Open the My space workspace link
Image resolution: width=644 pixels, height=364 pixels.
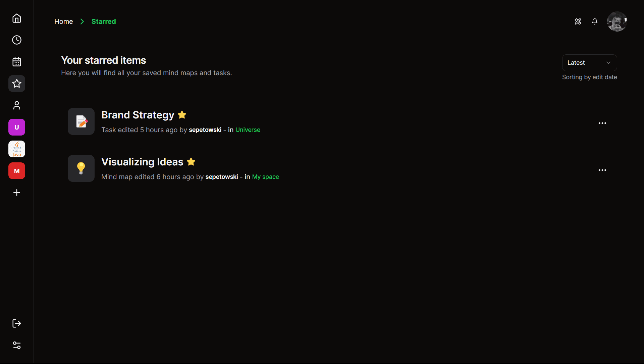coord(265,176)
